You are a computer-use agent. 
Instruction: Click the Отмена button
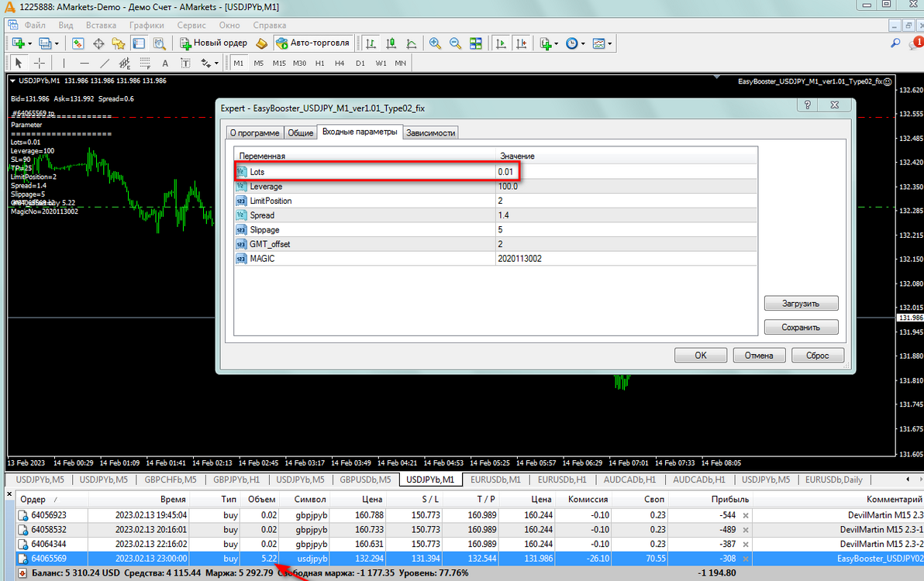point(759,356)
